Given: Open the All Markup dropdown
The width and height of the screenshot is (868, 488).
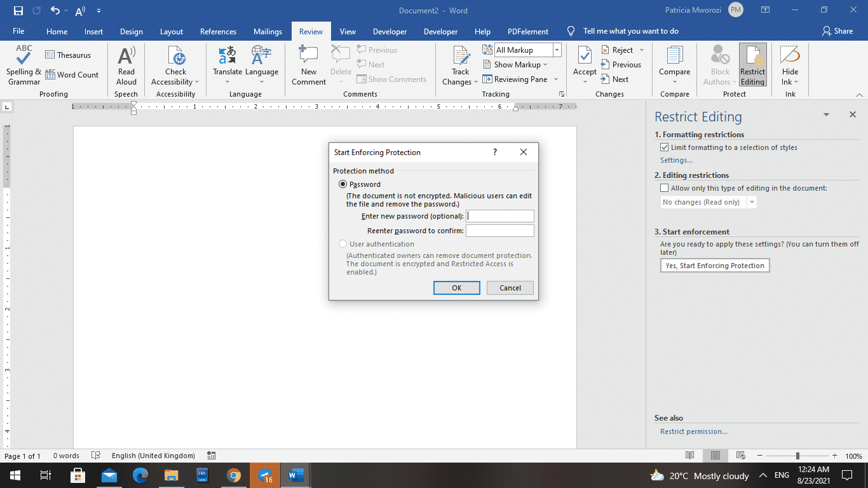Looking at the screenshot, I should tap(556, 50).
